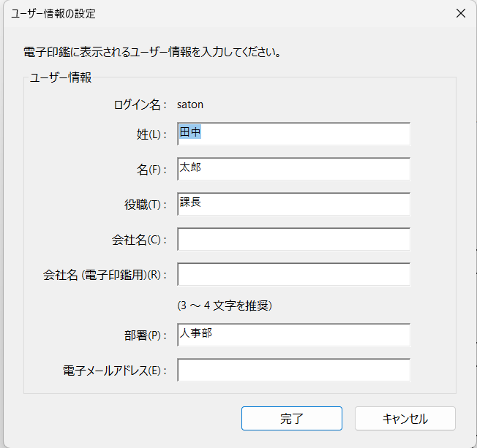Click the (3～4文字を推奨) hint text
The width and height of the screenshot is (477, 448).
click(x=225, y=305)
